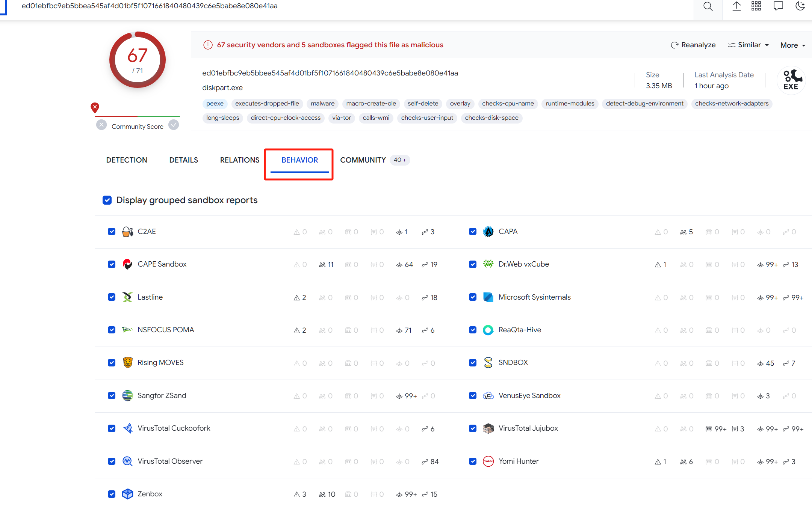Image resolution: width=812 pixels, height=508 pixels.
Task: Uncheck the Lastline checkbox
Action: click(x=112, y=297)
